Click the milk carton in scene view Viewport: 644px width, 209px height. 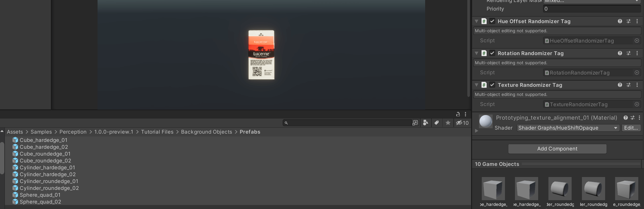pyautogui.click(x=261, y=55)
